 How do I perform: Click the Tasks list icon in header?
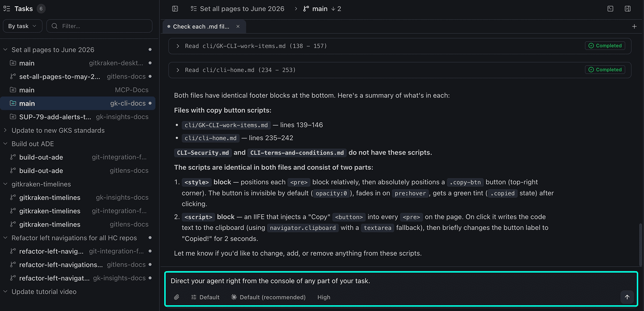click(7, 9)
